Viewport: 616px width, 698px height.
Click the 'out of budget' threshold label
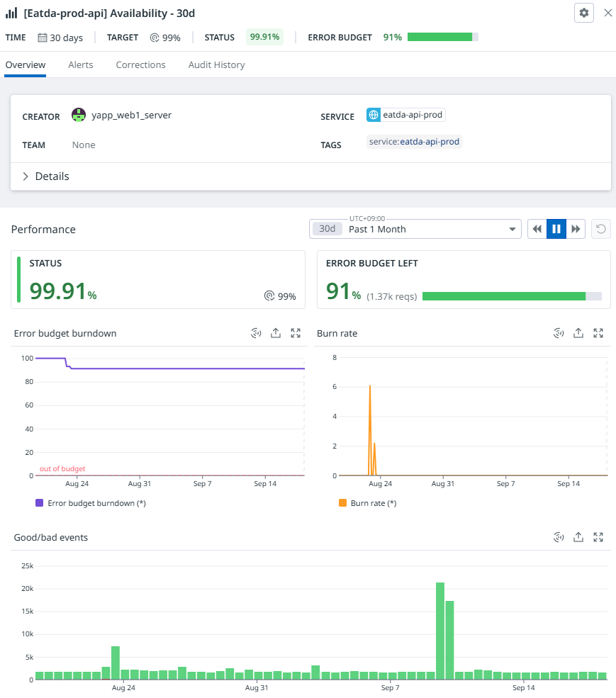click(62, 468)
